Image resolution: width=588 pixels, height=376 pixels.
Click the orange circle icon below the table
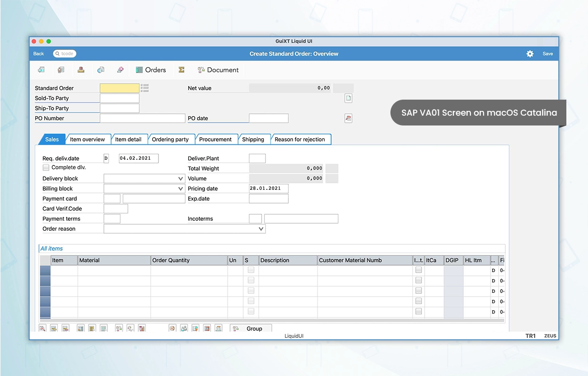tap(172, 328)
